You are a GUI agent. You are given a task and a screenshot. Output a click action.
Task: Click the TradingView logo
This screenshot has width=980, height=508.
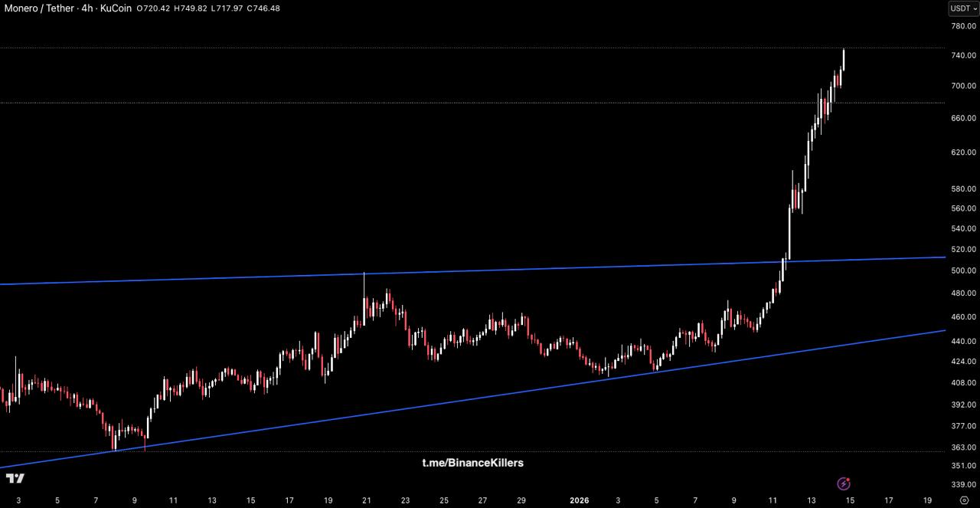click(x=15, y=479)
